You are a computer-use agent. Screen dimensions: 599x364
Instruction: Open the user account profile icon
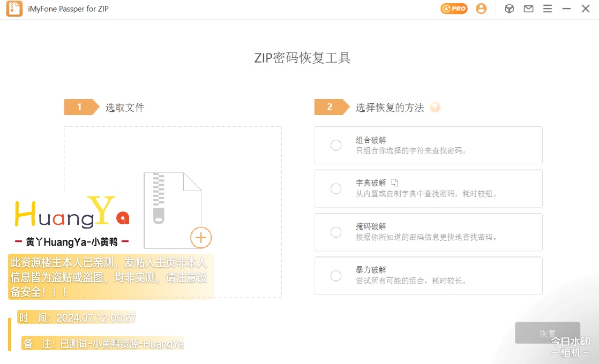481,9
